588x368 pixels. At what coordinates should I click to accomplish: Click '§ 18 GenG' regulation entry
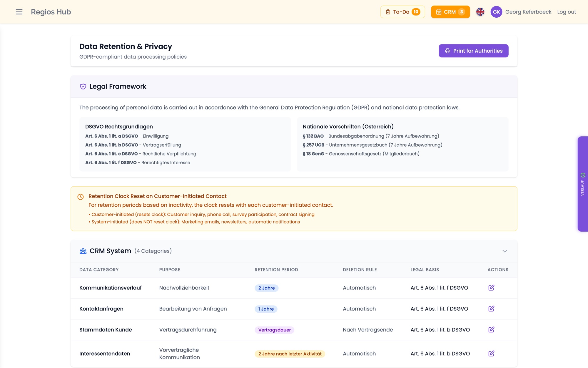coord(361,154)
